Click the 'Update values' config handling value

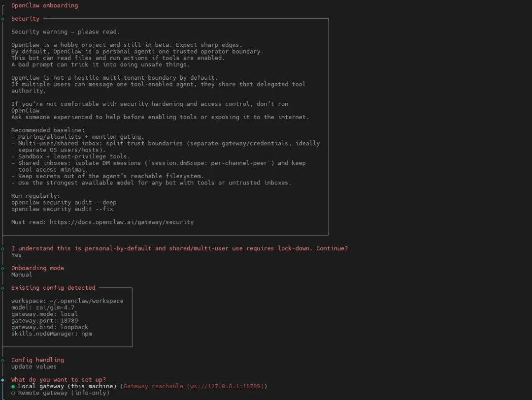(x=34, y=367)
